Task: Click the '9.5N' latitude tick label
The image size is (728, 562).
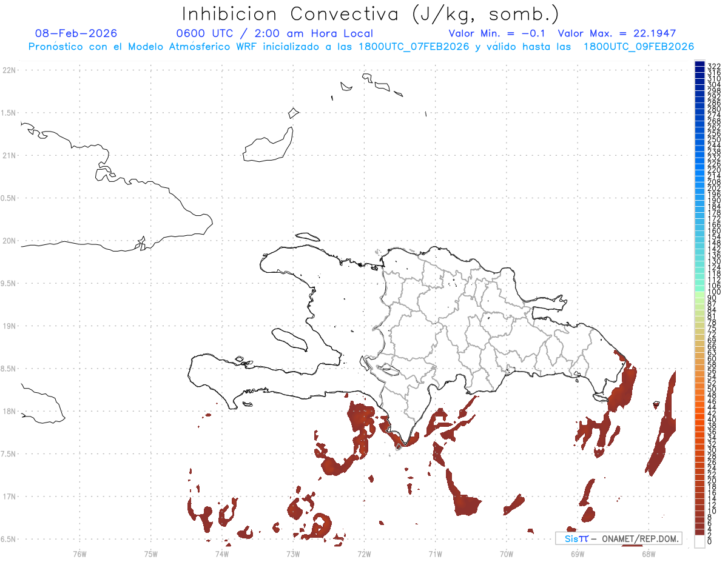Action: (x=8, y=284)
